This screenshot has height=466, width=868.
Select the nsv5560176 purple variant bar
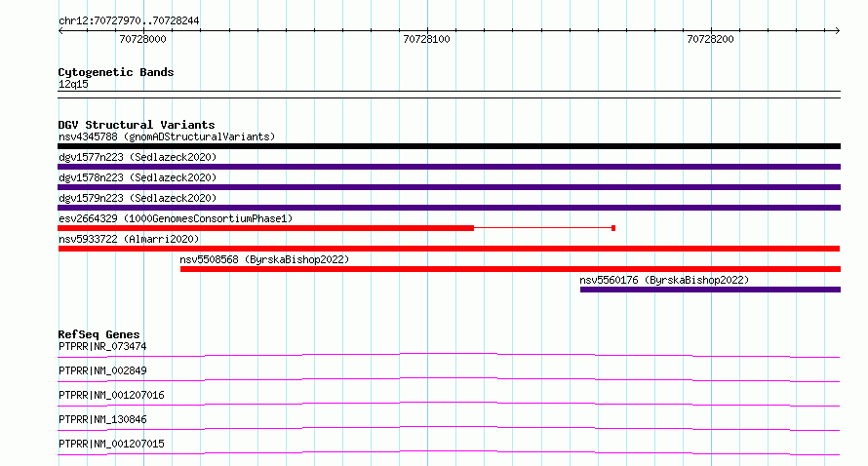[710, 290]
